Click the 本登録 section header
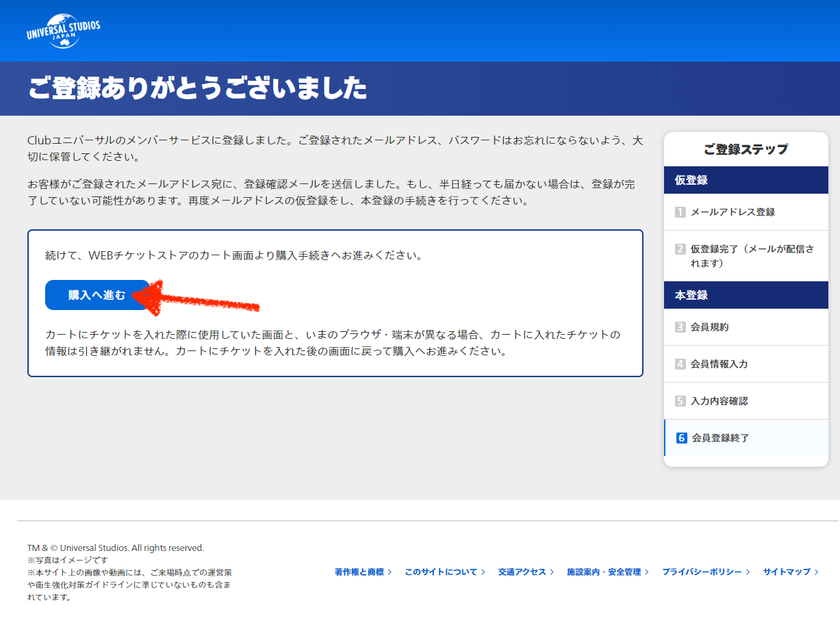 click(746, 295)
